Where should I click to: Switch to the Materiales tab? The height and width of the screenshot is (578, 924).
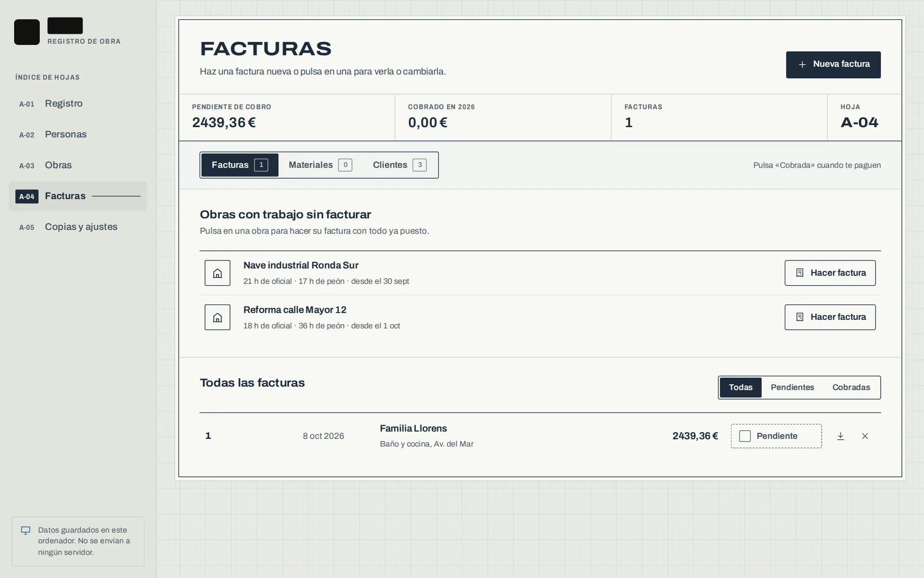[x=320, y=165]
